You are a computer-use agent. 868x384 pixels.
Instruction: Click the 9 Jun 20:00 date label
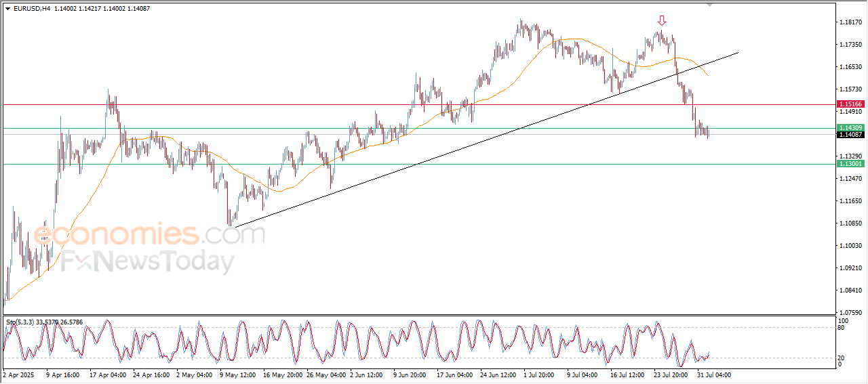pos(410,375)
